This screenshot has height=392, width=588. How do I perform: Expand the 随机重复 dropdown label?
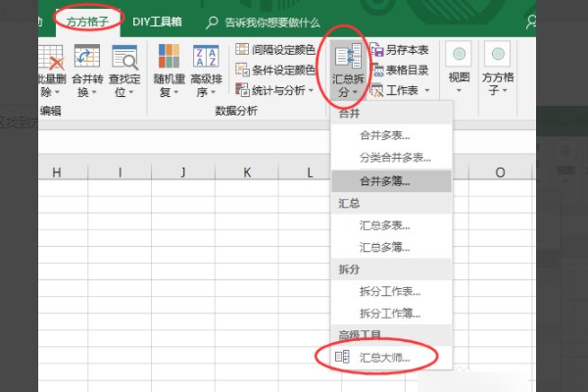tap(170, 85)
